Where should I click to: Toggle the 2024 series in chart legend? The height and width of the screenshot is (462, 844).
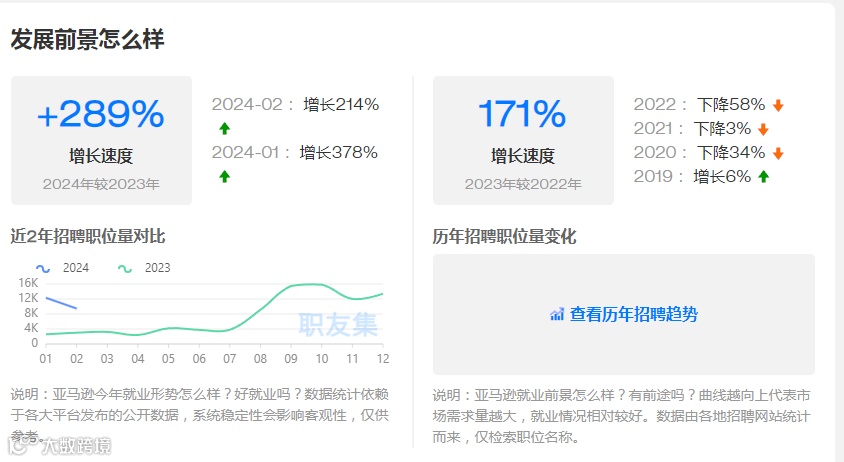click(x=62, y=268)
